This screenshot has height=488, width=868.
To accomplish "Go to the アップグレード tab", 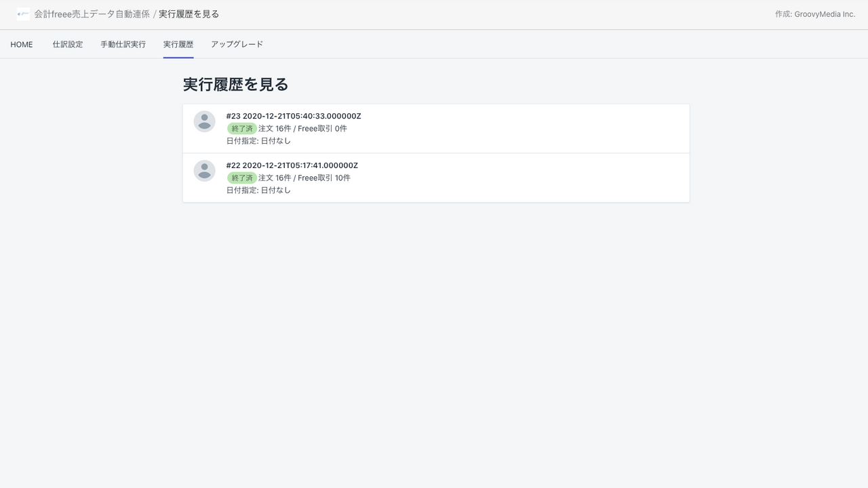I will 237,45.
